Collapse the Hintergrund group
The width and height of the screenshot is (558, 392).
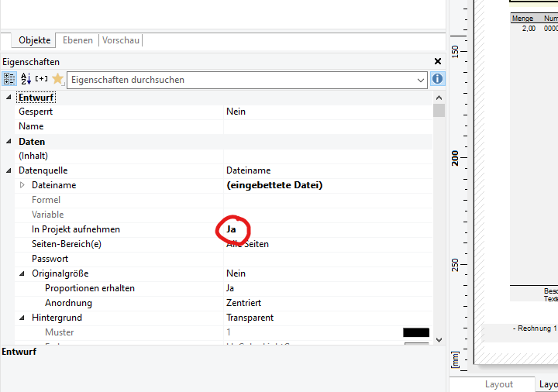tap(22, 318)
